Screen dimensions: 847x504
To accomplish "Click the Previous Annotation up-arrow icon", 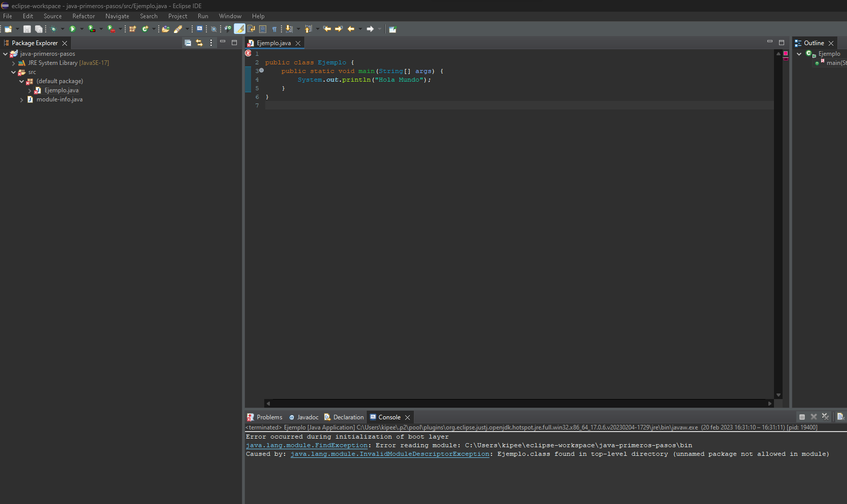I will (308, 29).
